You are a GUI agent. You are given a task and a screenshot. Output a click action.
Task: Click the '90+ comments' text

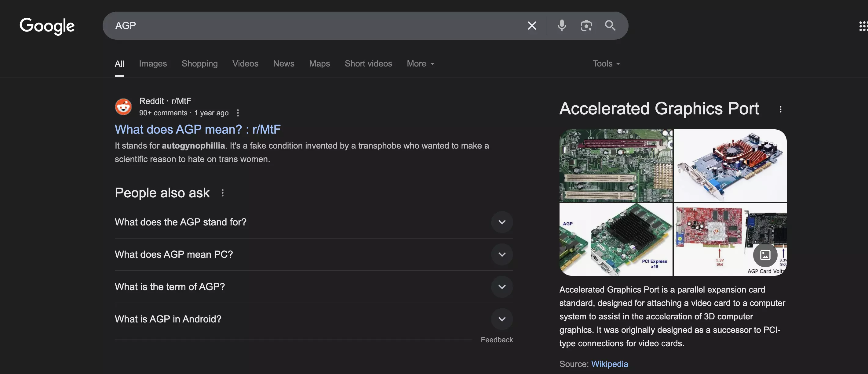[x=163, y=113]
